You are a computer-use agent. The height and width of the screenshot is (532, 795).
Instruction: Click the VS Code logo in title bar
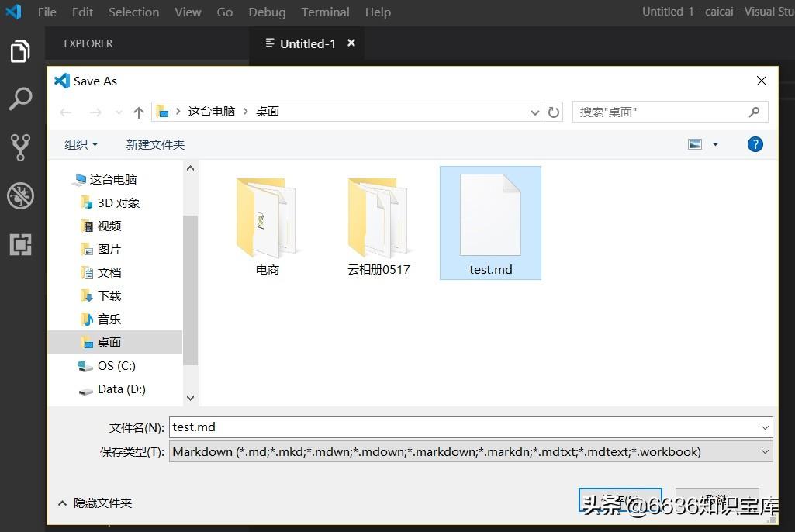point(14,11)
